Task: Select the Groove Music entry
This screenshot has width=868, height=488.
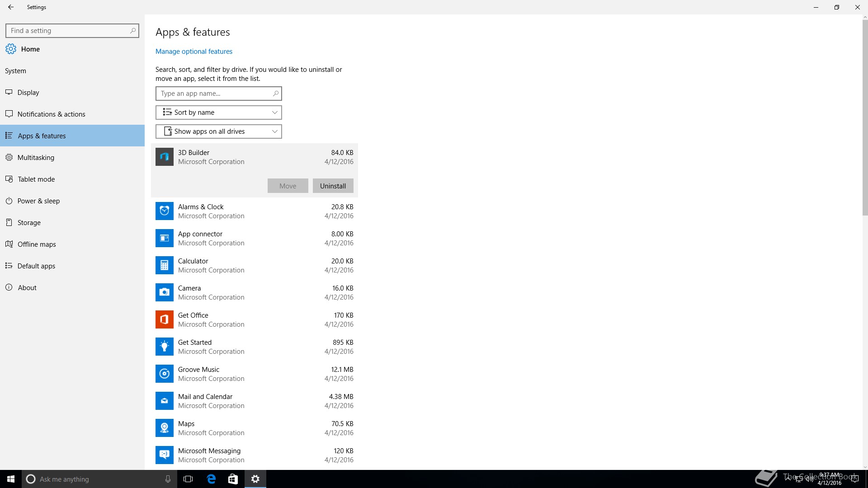Action: tap(255, 374)
